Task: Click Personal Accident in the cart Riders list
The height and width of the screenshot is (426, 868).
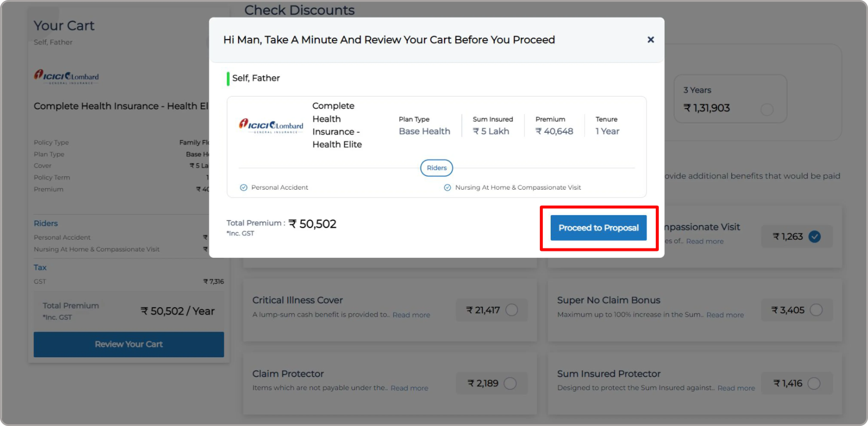Action: click(62, 237)
